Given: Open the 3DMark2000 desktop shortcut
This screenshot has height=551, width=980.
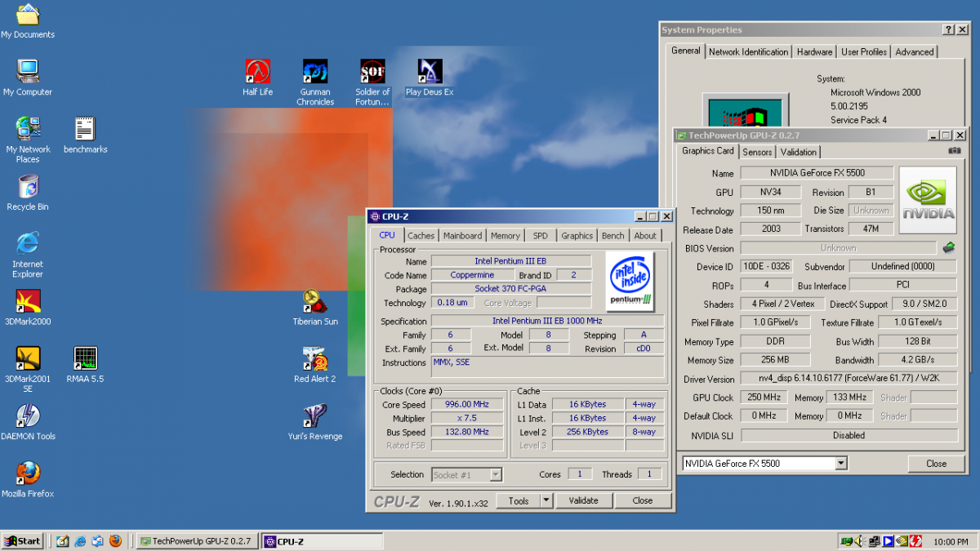Looking at the screenshot, I should [28, 302].
